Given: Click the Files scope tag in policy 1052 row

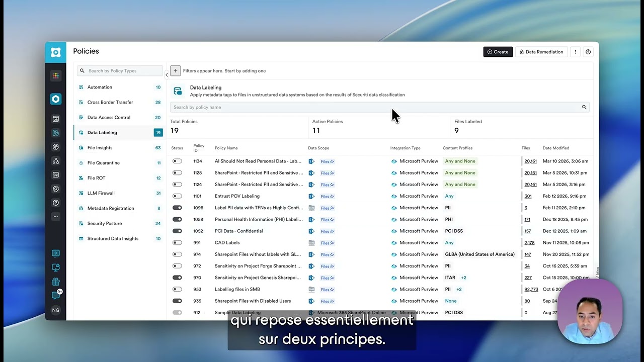Looking at the screenshot, I should coord(328,231).
